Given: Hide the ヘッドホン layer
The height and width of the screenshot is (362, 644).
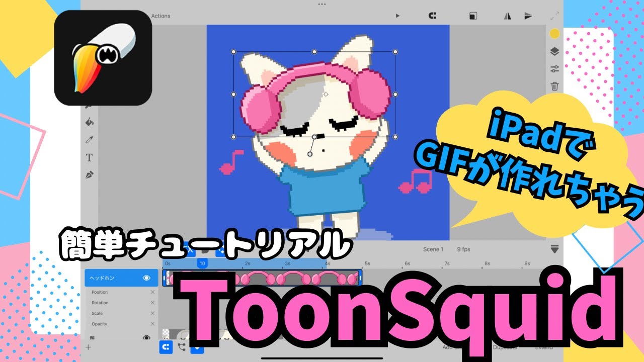Looking at the screenshot, I should tap(147, 278).
